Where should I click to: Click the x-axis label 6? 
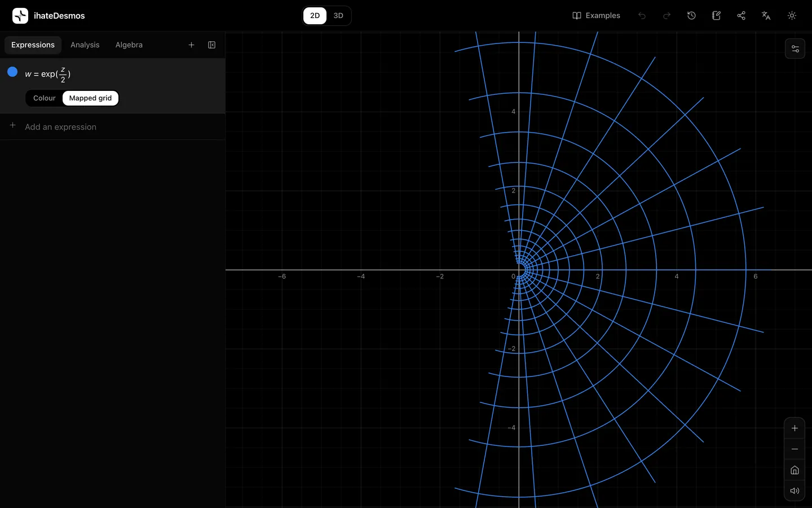[x=756, y=277]
